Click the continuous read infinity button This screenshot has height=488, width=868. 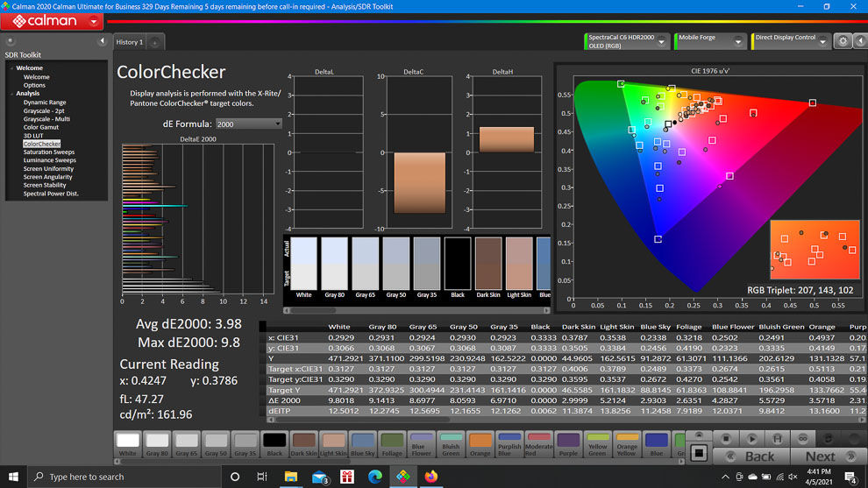(802, 439)
